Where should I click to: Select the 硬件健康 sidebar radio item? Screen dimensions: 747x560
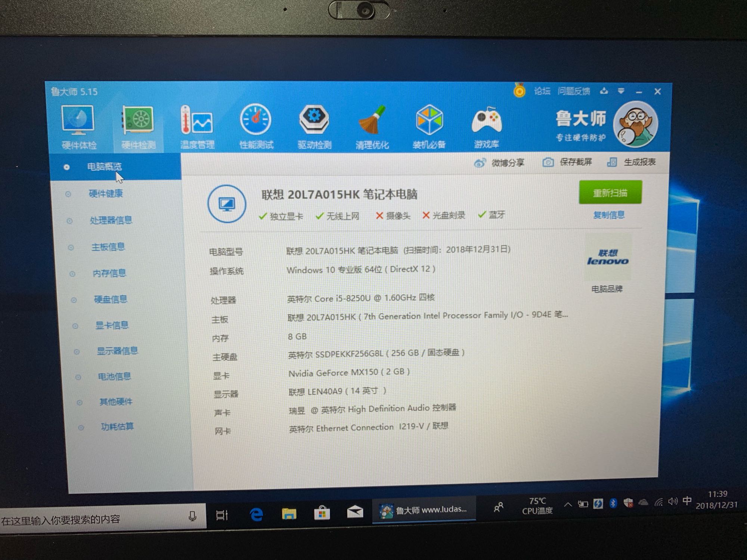(x=106, y=193)
